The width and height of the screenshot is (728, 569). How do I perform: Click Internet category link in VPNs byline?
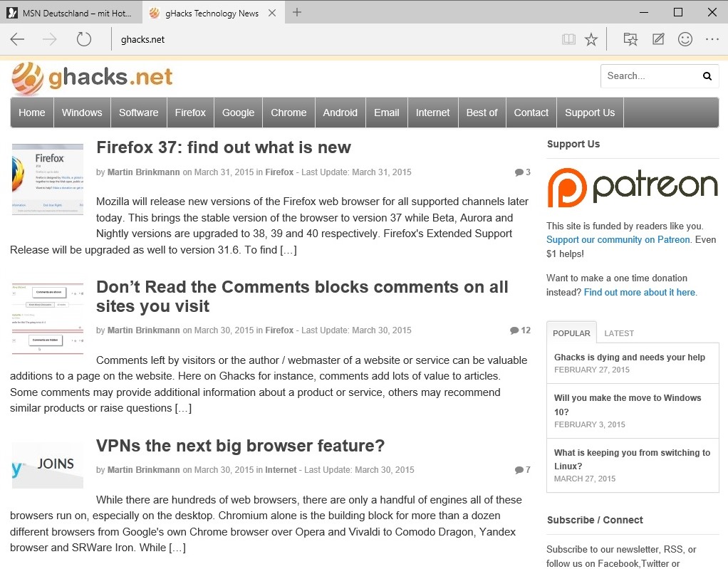[x=281, y=470]
